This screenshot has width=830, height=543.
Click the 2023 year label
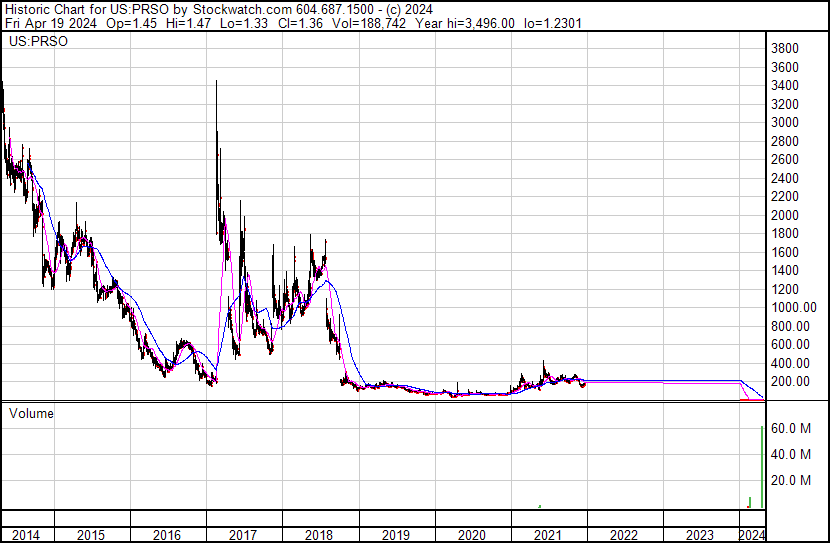(x=699, y=535)
